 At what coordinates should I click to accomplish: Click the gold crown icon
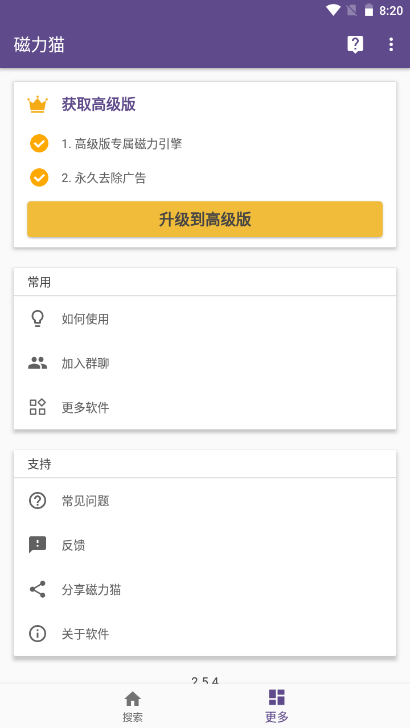[37, 104]
